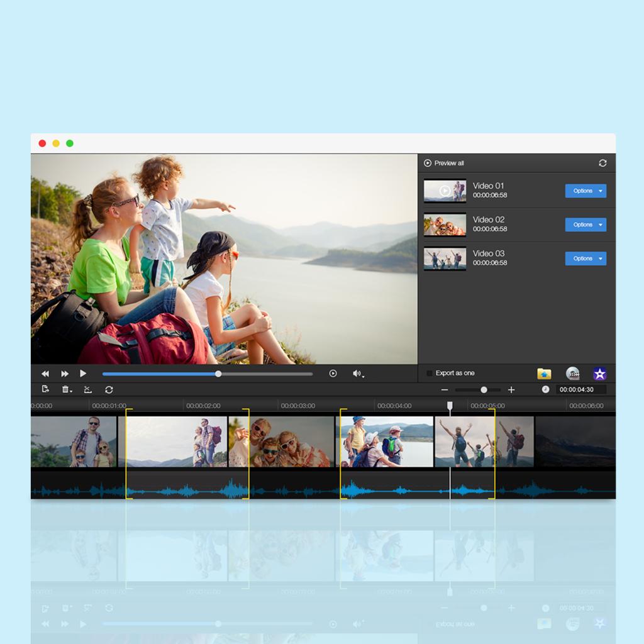
Task: Open the trash delete dropdown
Action: click(66, 390)
